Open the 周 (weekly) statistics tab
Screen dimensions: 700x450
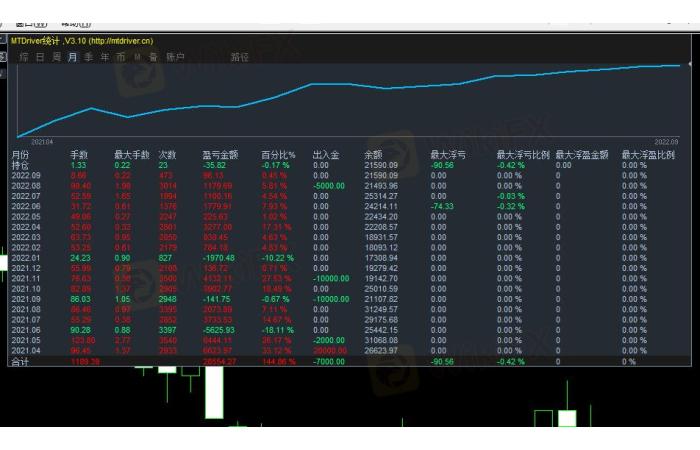click(56, 57)
